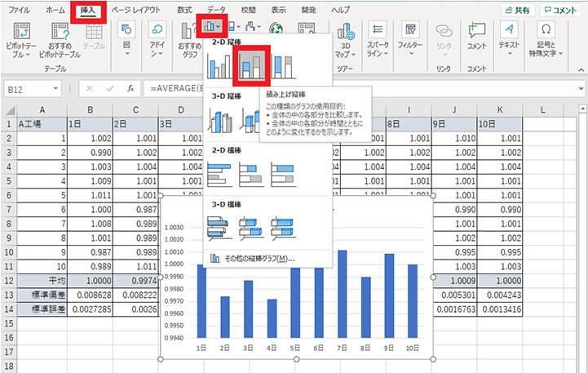Click the Filter (フィルター) icon
The image size is (588, 373).
pos(410,29)
